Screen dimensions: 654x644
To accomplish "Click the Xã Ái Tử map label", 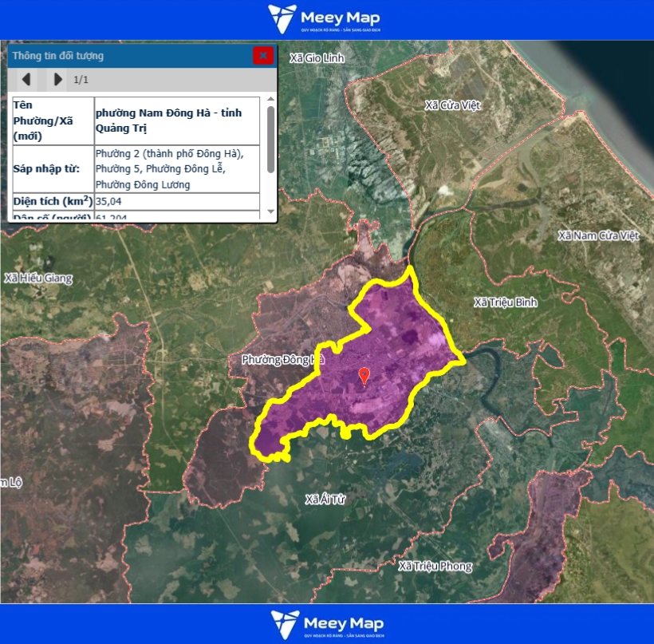I will [x=326, y=500].
